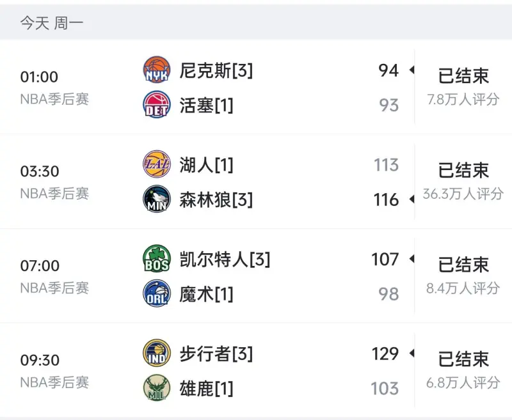Open the Indiana Pacers logo
Screen dimensions: 512x420
pyautogui.click(x=156, y=354)
